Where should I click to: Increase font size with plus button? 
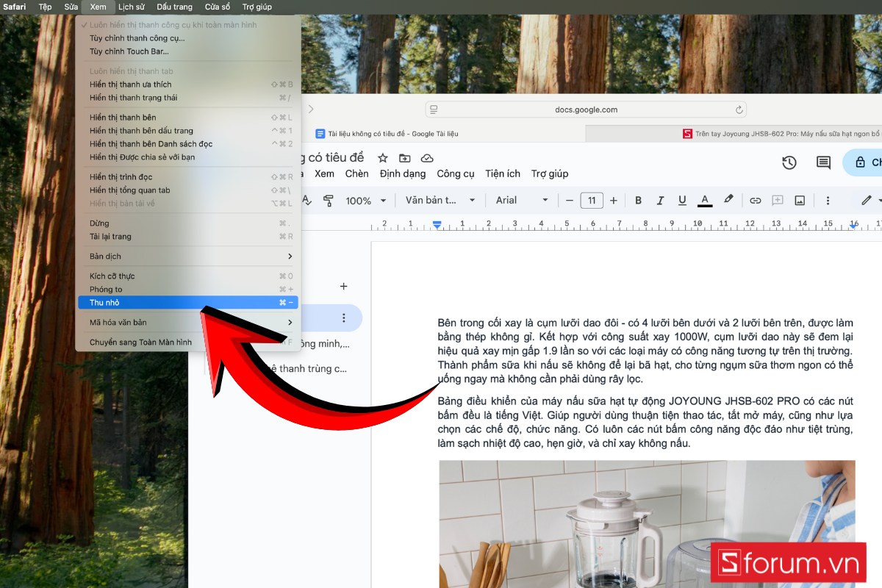[x=614, y=200]
